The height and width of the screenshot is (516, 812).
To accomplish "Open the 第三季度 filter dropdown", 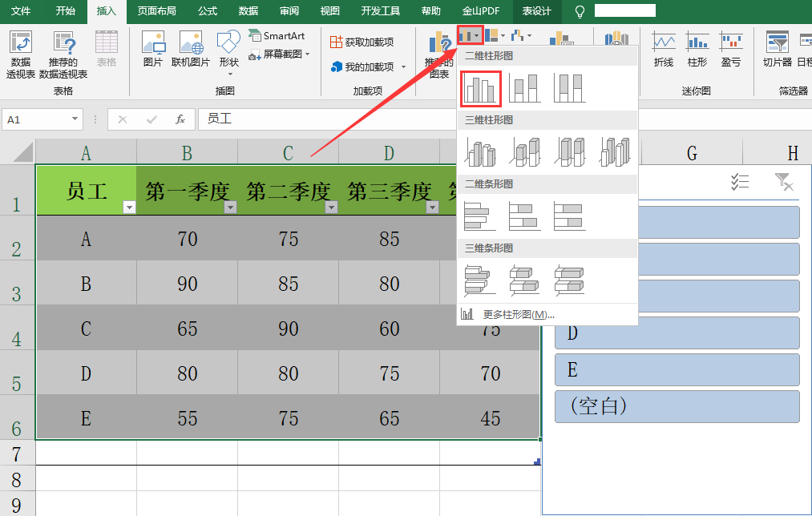I will pyautogui.click(x=432, y=208).
